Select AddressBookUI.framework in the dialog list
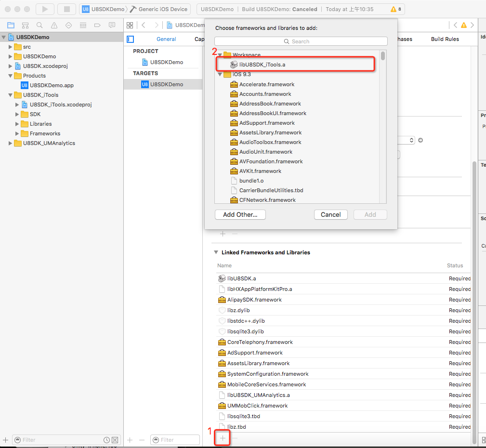The image size is (486, 448). click(x=297, y=113)
